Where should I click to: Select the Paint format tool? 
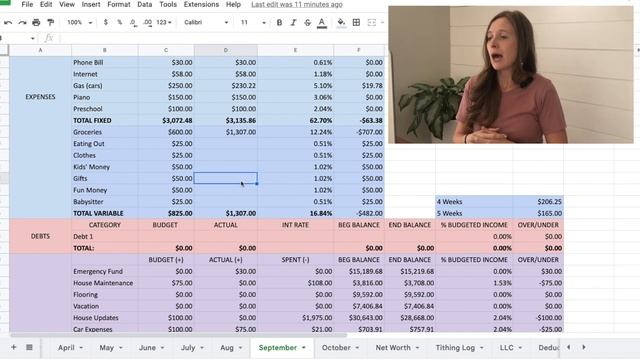pos(51,22)
